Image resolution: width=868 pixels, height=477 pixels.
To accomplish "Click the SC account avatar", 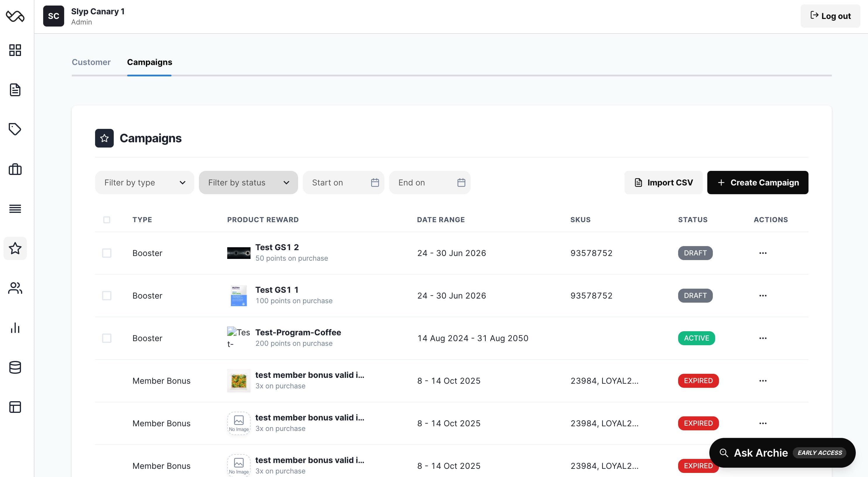I will [x=54, y=16].
